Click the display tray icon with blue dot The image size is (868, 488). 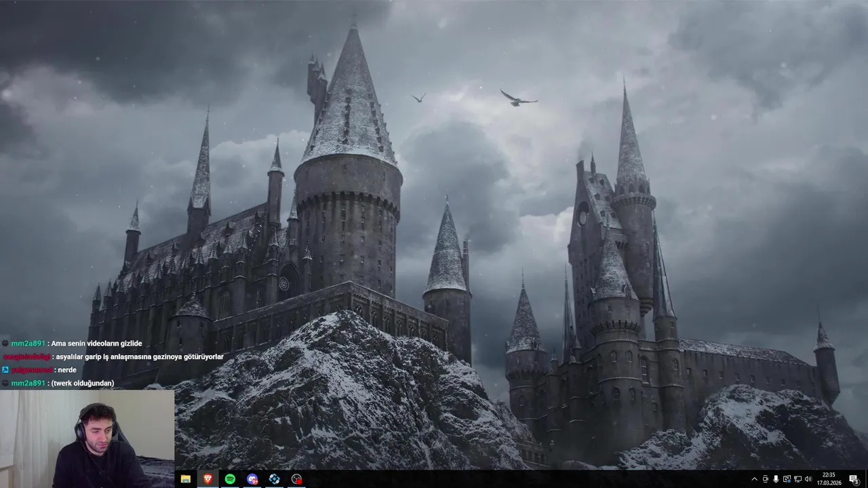pyautogui.click(x=787, y=479)
